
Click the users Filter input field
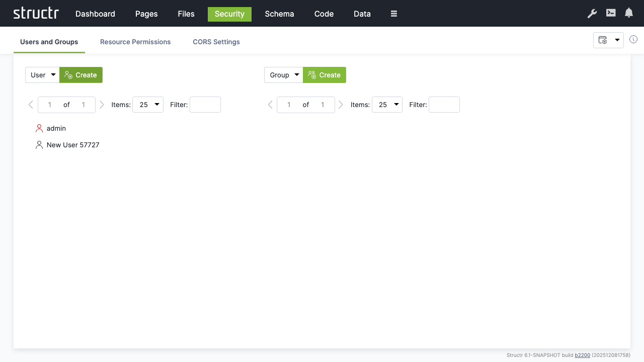tap(205, 105)
